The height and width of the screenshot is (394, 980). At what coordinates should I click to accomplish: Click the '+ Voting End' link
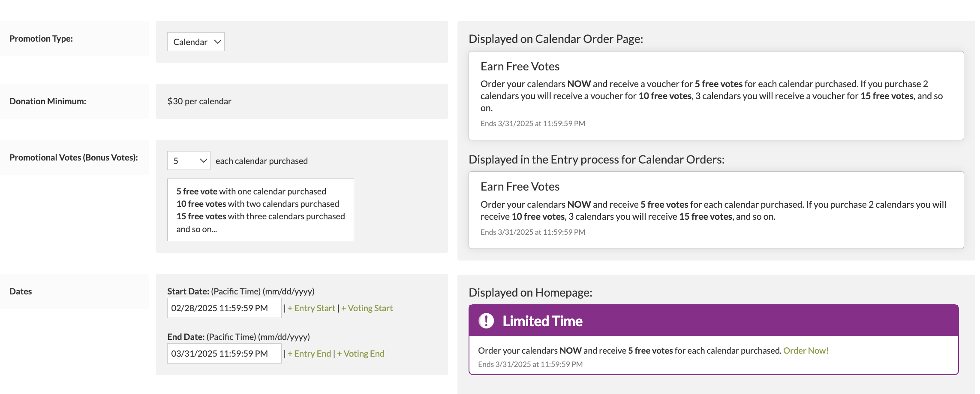click(x=361, y=354)
